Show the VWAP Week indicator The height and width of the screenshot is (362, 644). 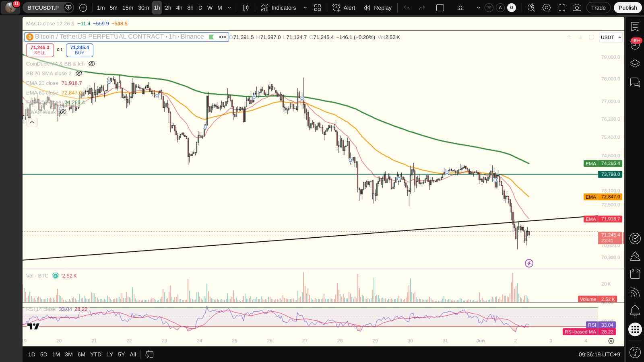[63, 112]
